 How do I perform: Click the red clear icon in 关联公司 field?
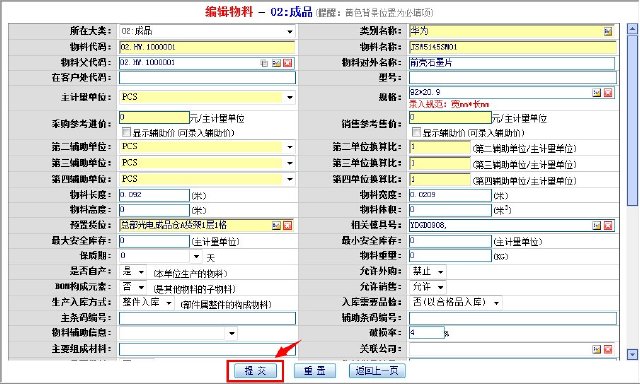[608, 349]
